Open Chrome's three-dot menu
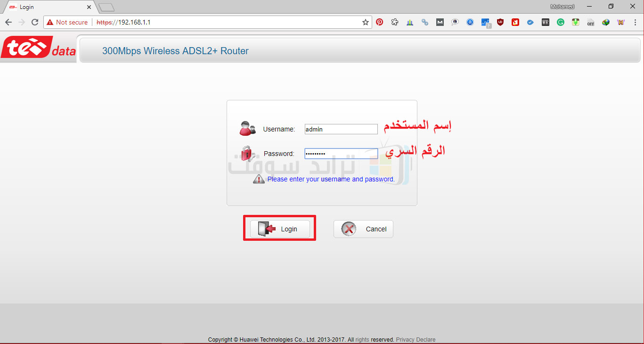The image size is (644, 344). [635, 22]
